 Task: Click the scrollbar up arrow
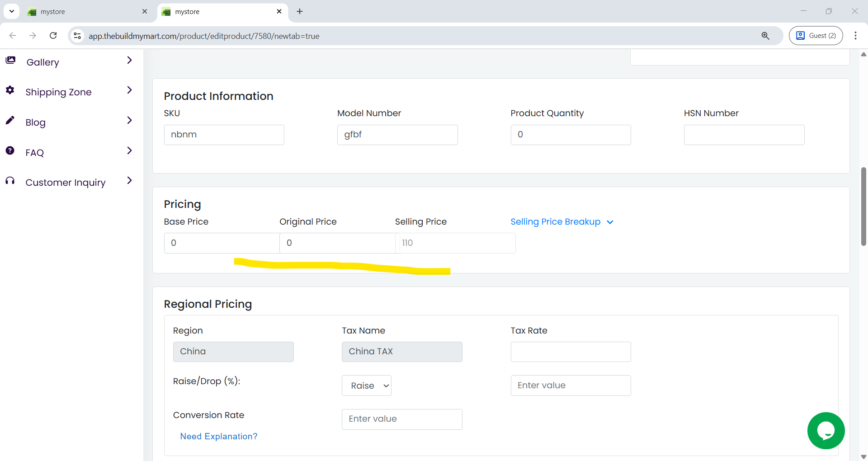tap(863, 54)
